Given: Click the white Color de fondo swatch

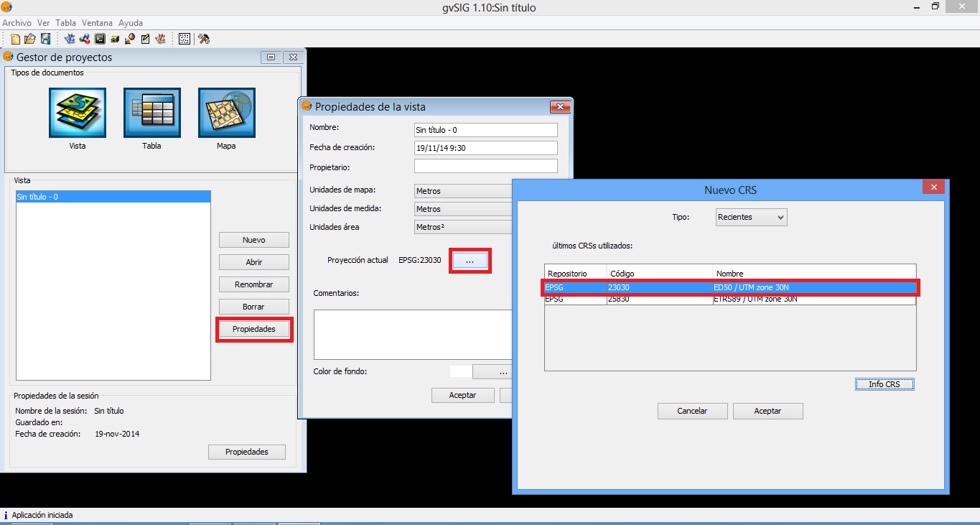Looking at the screenshot, I should pos(461,371).
